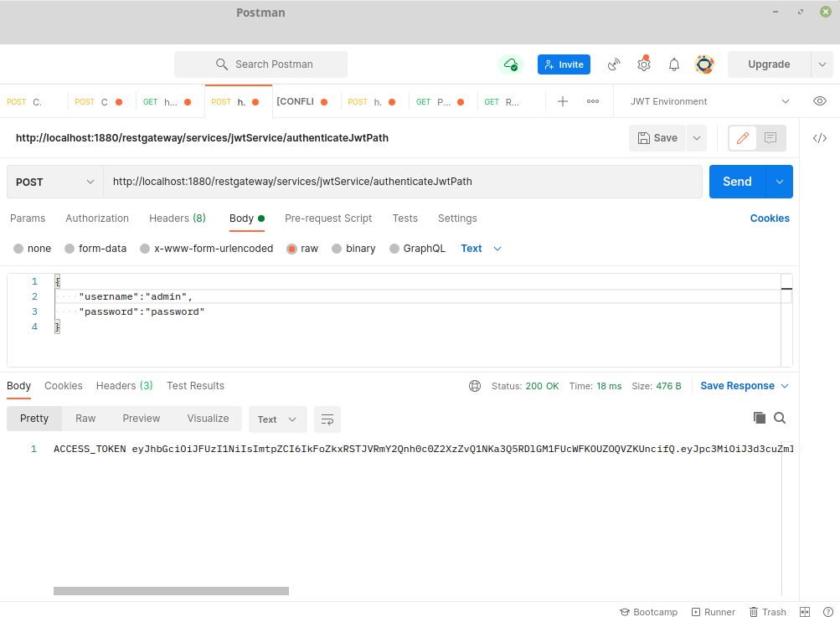Open the request Settings tab
The image size is (840, 617).
pos(457,219)
